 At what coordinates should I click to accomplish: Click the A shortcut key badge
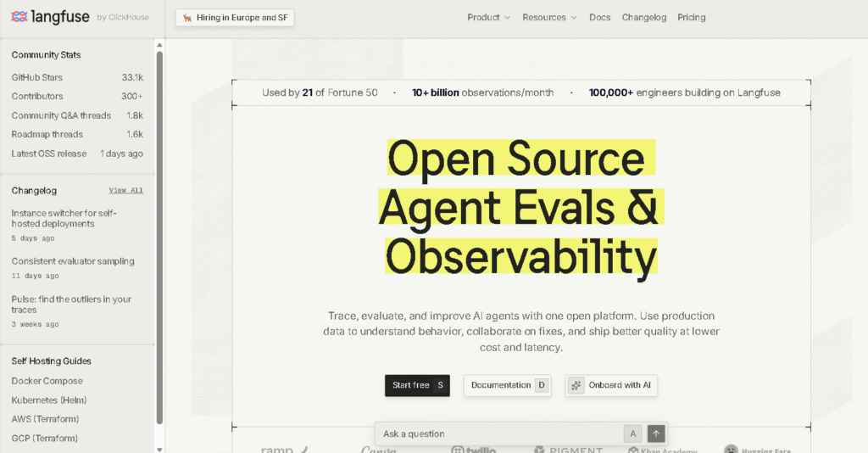point(632,433)
